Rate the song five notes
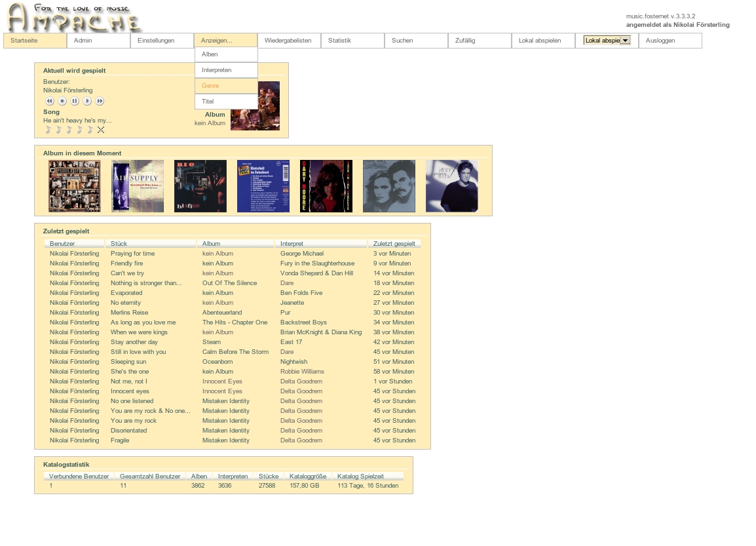Image resolution: width=756 pixels, height=546 pixels. [x=90, y=130]
